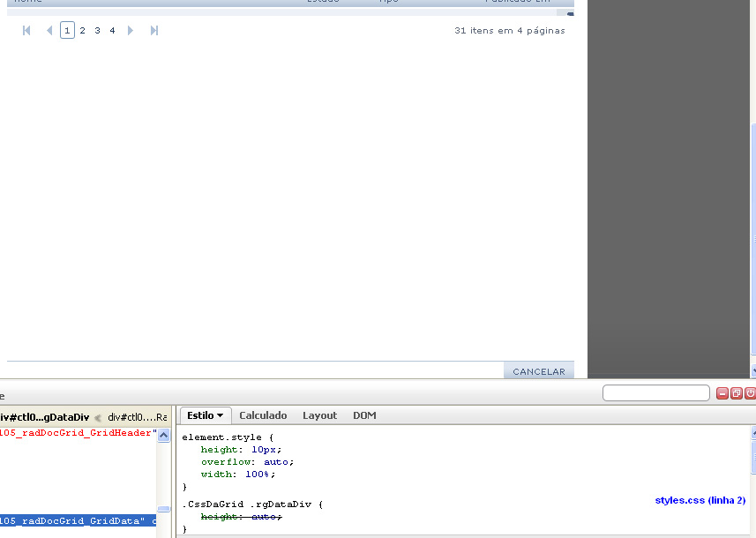Click the CANCELAR button
756x538 pixels.
[x=539, y=371]
